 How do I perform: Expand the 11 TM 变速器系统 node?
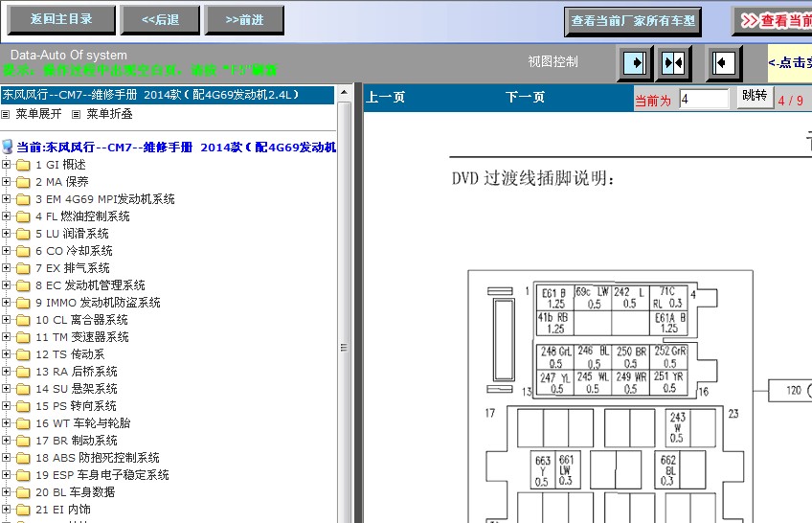[x=6, y=337]
